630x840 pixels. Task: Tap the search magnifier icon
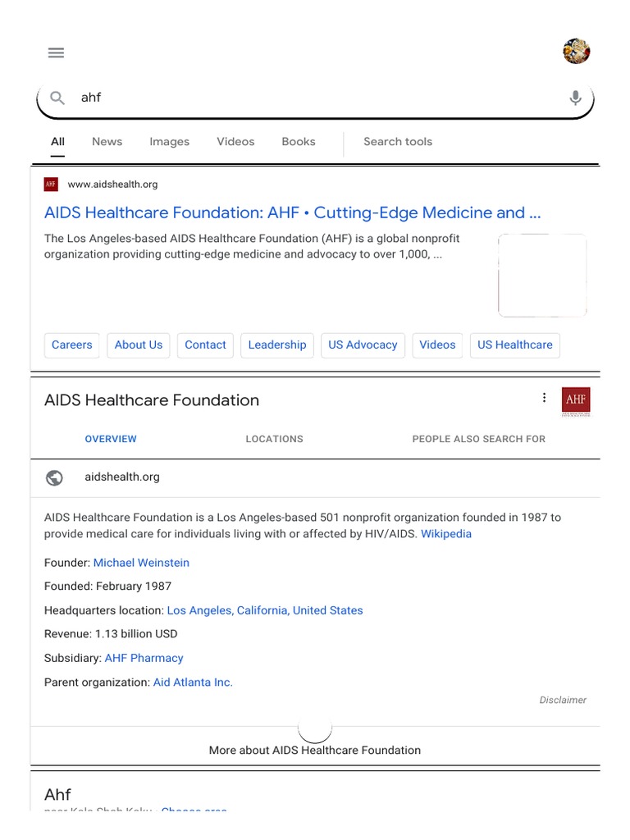click(57, 98)
